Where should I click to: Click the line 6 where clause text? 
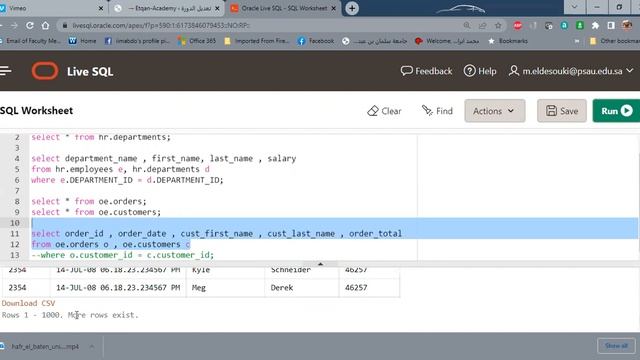click(127, 180)
